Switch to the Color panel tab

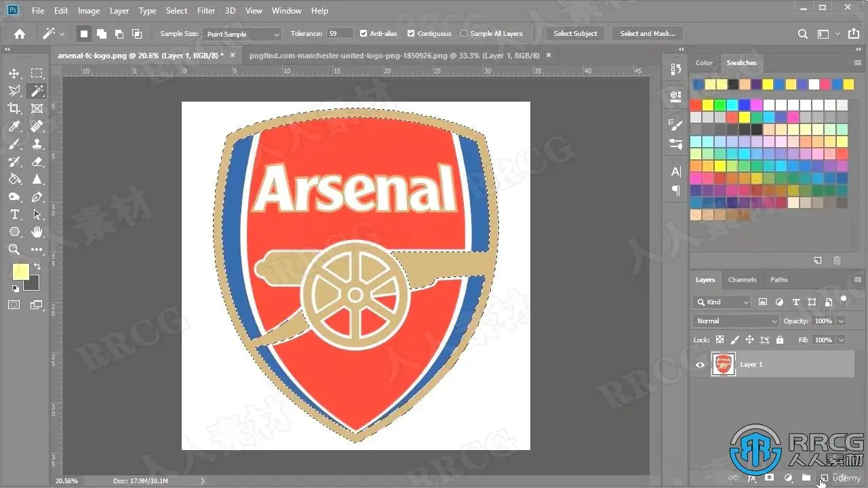pos(704,63)
